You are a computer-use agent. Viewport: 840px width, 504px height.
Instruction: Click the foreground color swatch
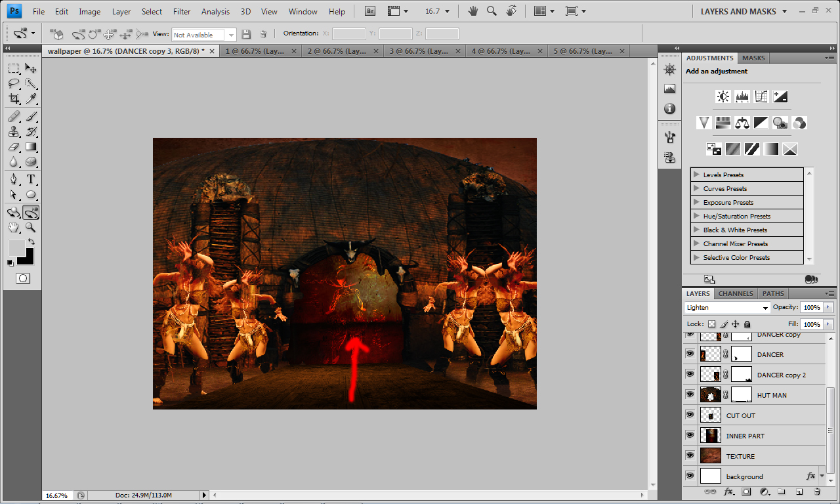16,247
